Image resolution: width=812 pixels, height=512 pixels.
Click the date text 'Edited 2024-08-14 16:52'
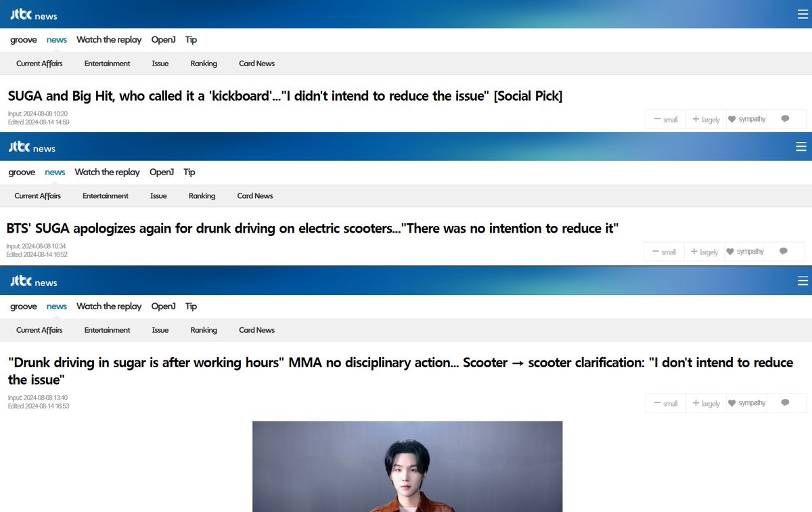37,255
